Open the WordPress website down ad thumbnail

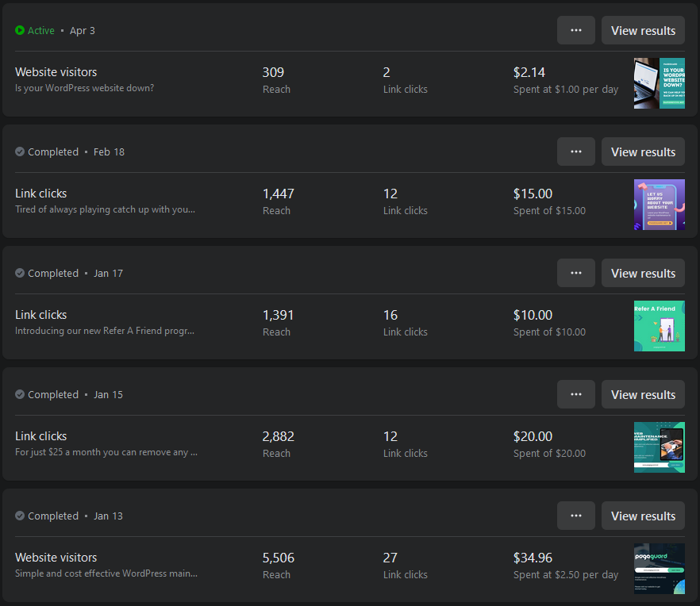pyautogui.click(x=660, y=83)
